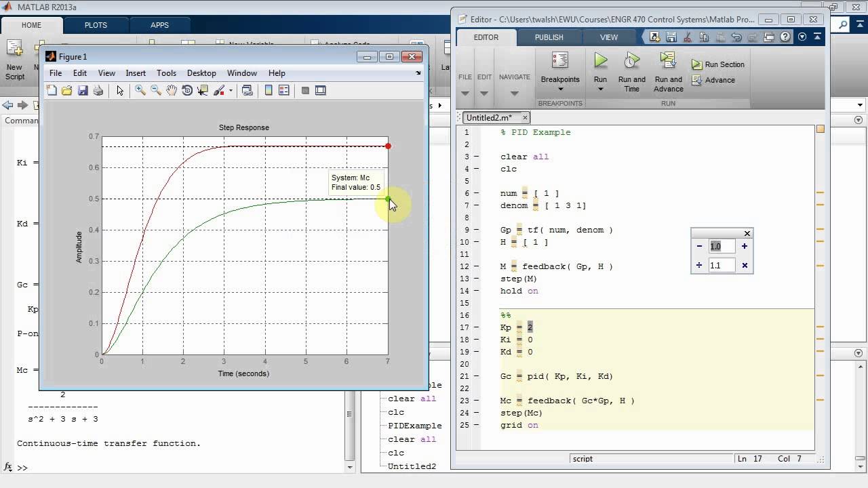Toggle the Data Cursor tool

(202, 90)
